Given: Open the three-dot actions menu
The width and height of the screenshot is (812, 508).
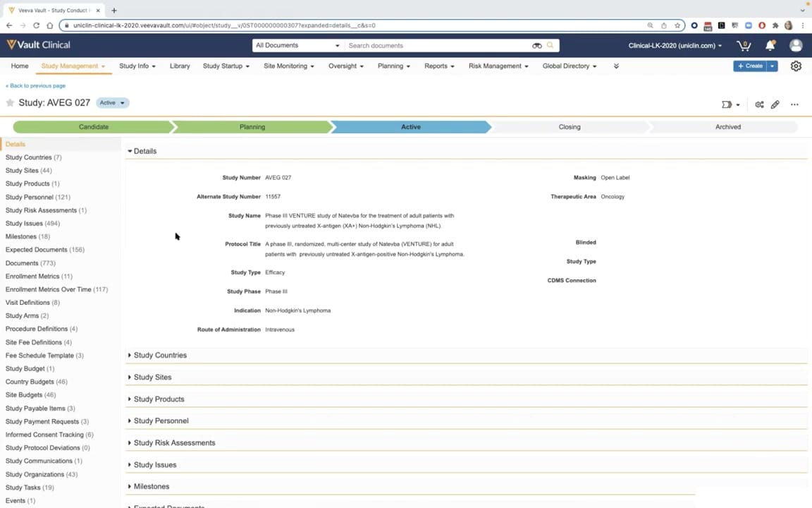Looking at the screenshot, I should point(794,104).
